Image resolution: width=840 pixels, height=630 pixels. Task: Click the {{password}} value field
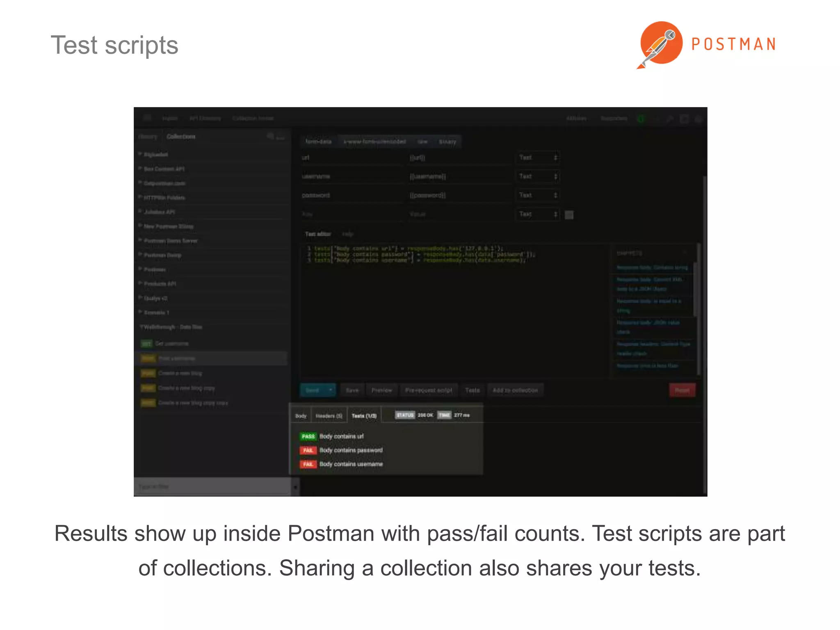459,195
